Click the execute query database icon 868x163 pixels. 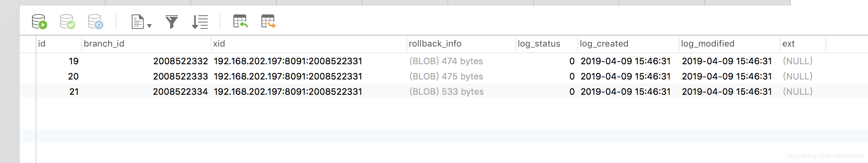coord(39,22)
